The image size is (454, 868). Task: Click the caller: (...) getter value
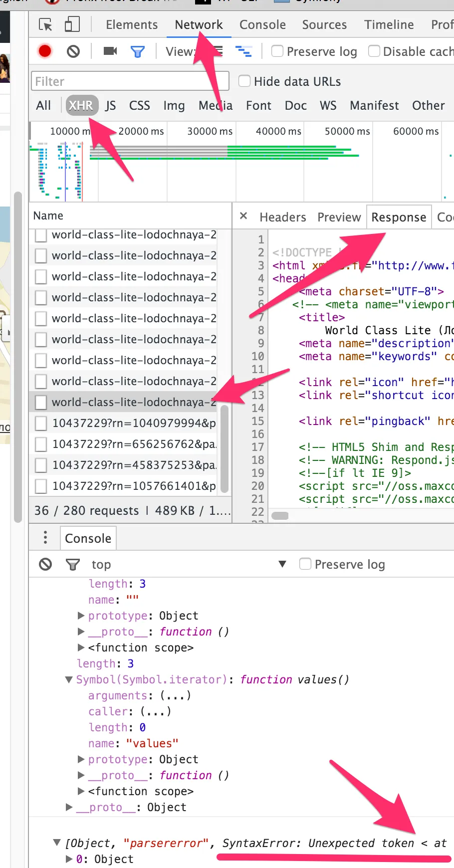156,711
